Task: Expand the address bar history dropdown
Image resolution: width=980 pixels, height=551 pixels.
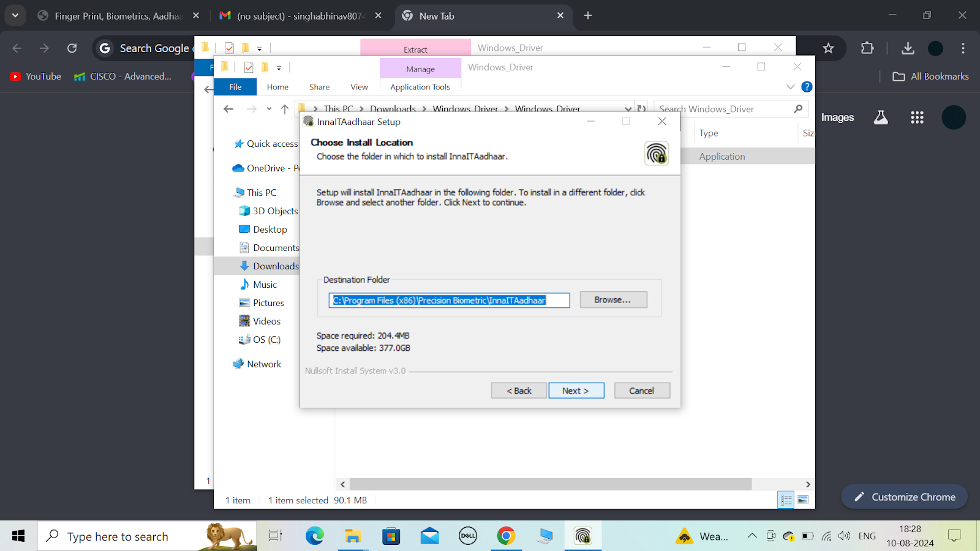Action: click(628, 109)
